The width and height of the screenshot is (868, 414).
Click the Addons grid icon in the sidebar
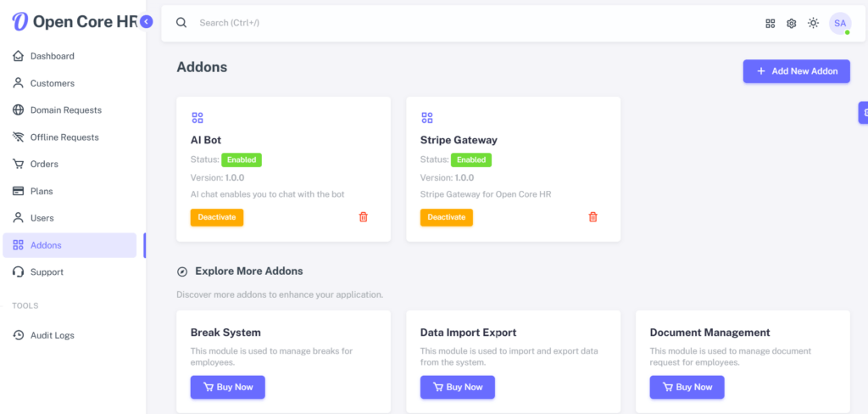[x=19, y=245]
